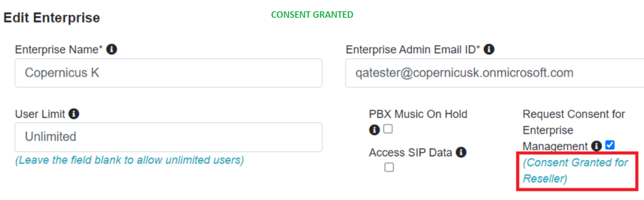Click the Access SIP Data info icon
This screenshot has height=200, width=644.
[x=461, y=152]
